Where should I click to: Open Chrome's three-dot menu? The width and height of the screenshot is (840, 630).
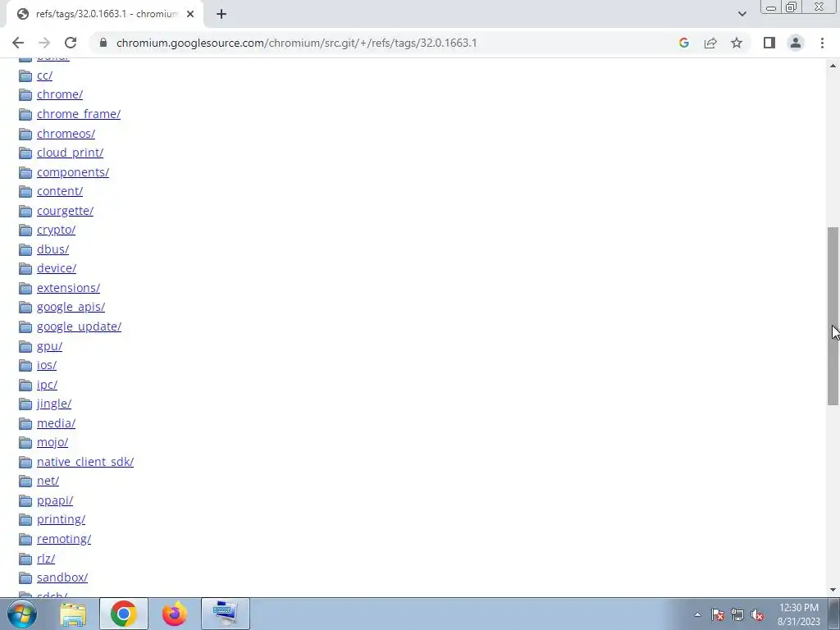point(822,43)
